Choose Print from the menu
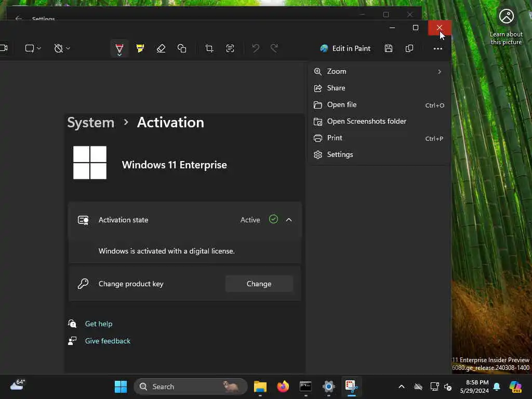Screen dimensions: 532x399 (x=380, y=138)
